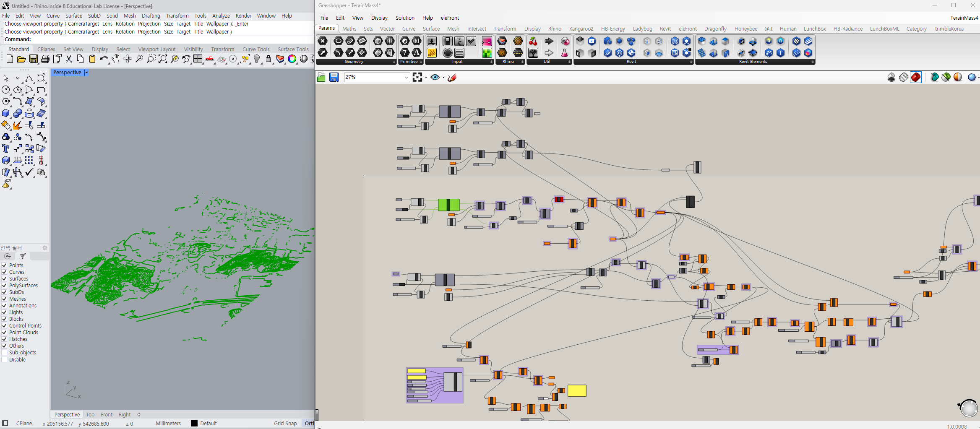Expand the Geometry toolbar panel
The width and height of the screenshot is (980, 429).
click(394, 62)
